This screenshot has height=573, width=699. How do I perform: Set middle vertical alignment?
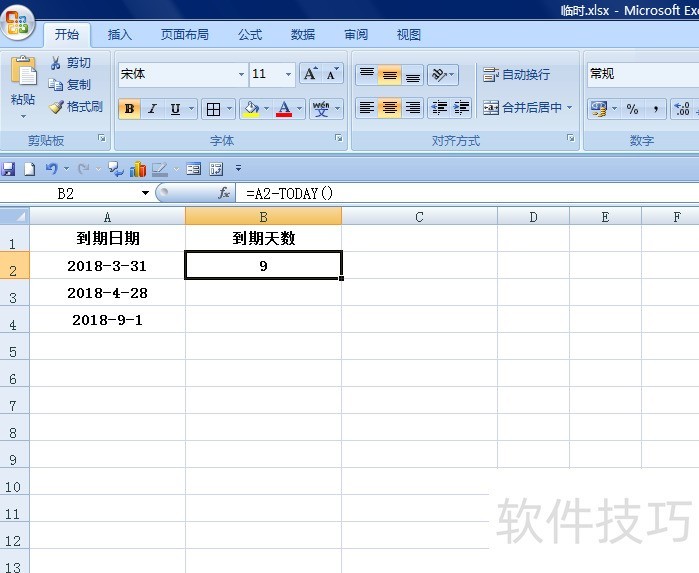(x=390, y=74)
